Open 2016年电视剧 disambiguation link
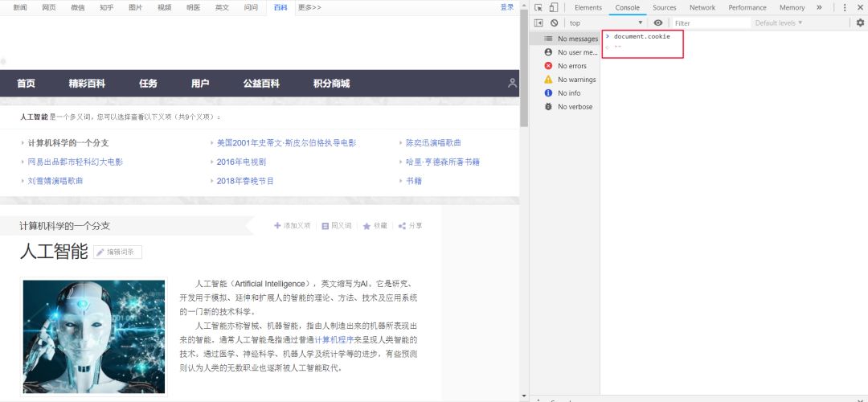This screenshot has height=402, width=868. point(241,162)
